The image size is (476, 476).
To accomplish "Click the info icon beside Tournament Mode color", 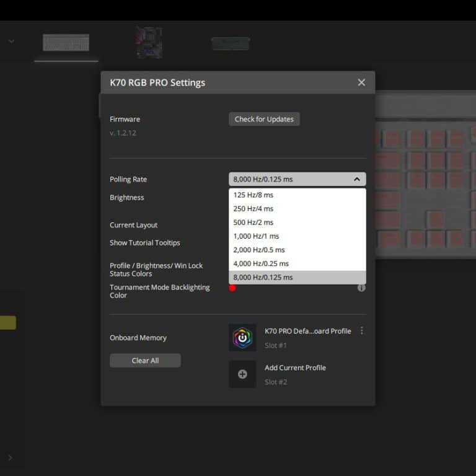I will click(x=361, y=288).
